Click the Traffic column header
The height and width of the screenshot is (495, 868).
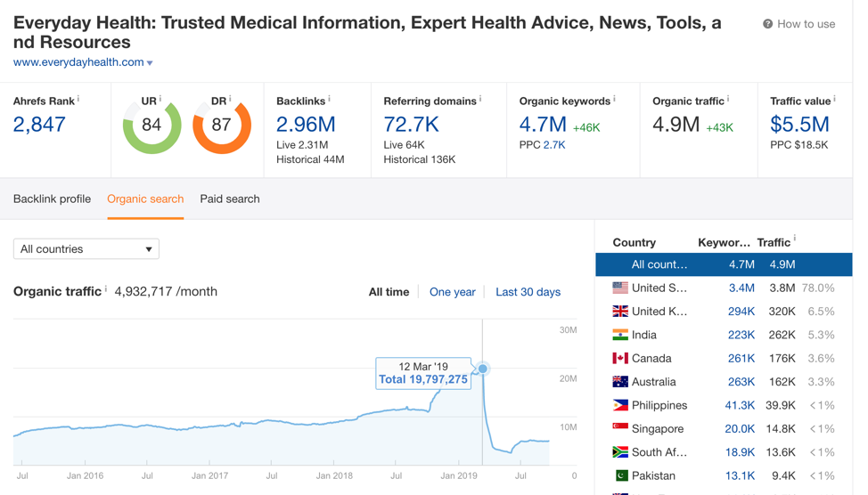(x=774, y=242)
